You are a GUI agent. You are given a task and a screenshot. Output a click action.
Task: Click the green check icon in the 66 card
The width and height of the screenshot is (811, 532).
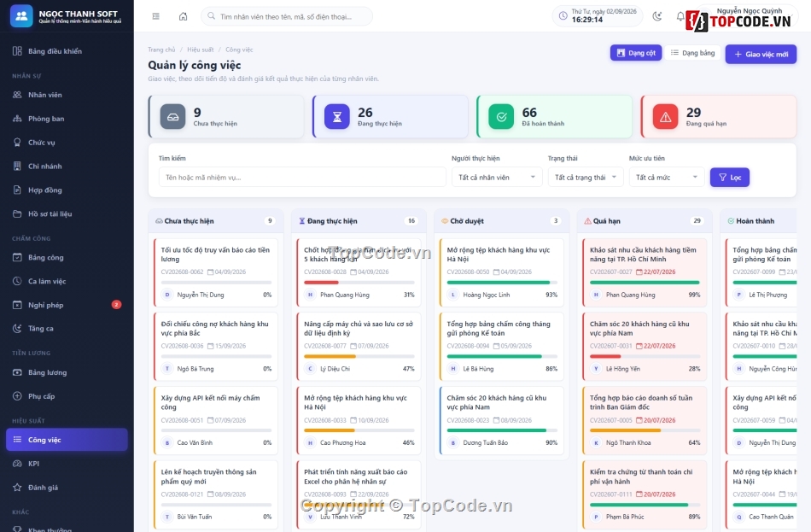[501, 116]
